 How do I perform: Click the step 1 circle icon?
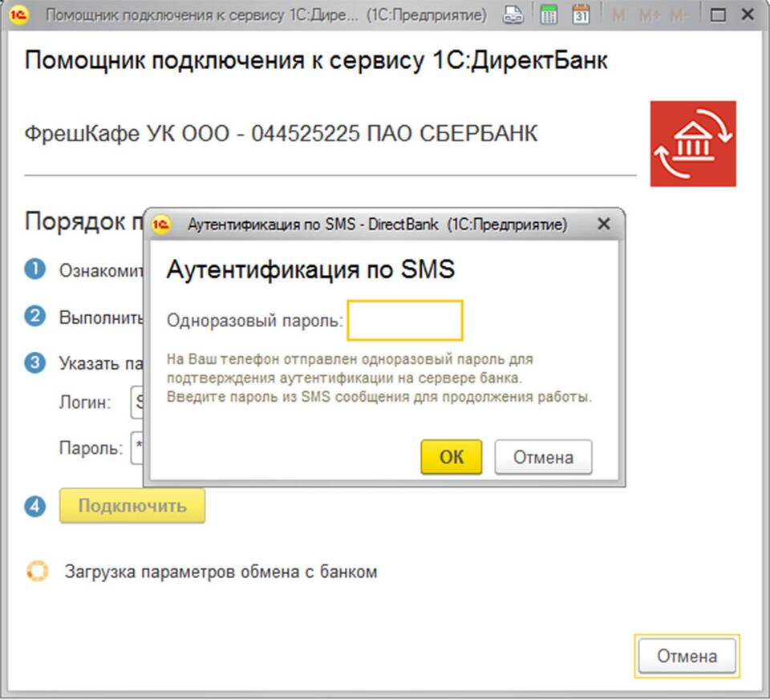point(34,270)
